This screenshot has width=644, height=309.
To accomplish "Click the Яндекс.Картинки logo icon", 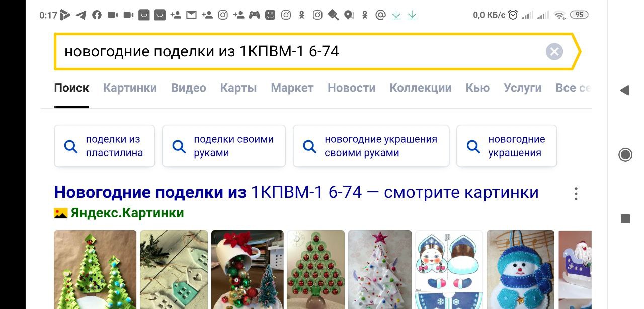I will (x=60, y=213).
